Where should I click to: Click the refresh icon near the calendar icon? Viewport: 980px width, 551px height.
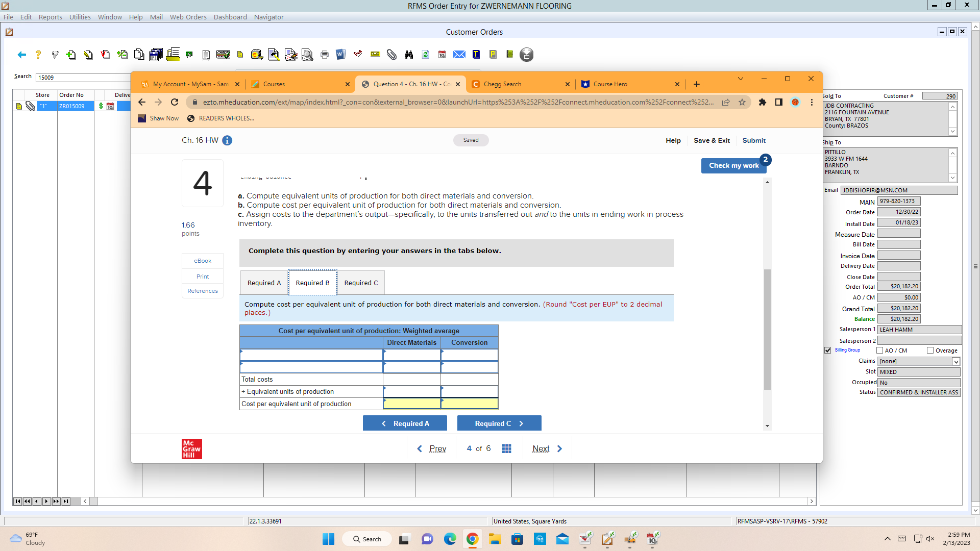pyautogui.click(x=425, y=55)
